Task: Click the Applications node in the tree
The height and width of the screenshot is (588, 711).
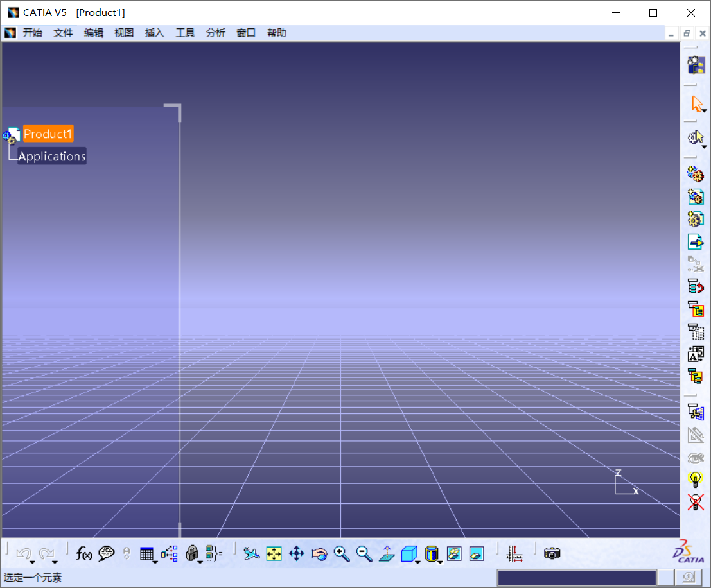Action: (51, 156)
